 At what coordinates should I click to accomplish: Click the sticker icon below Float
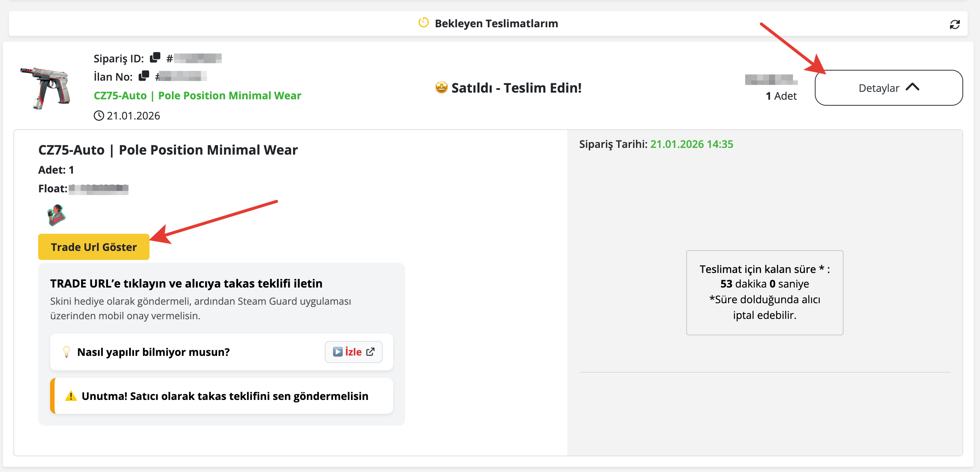tap(56, 215)
